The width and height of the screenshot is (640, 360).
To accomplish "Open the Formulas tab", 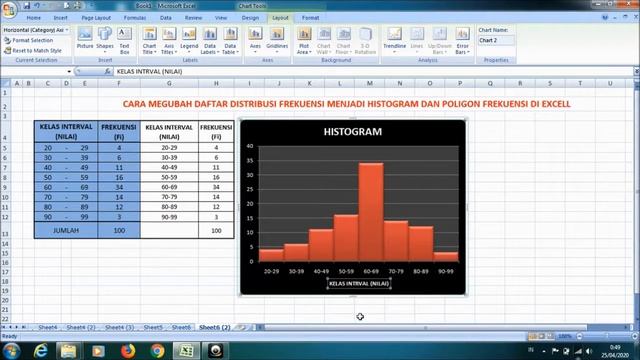I will pos(135,18).
